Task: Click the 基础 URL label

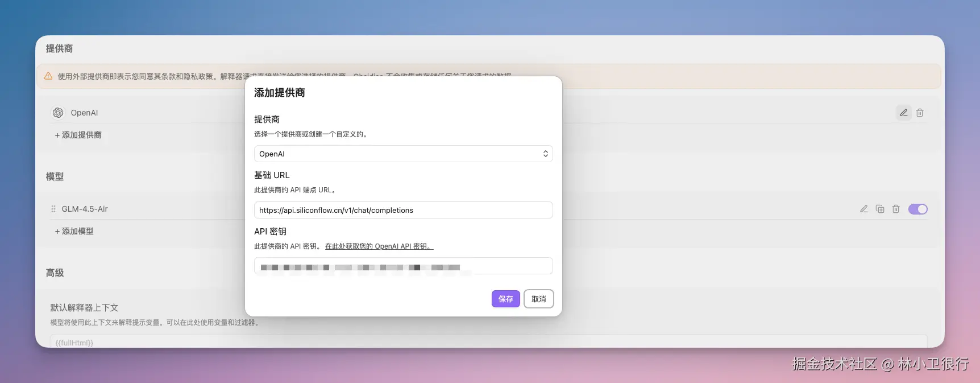Action: pos(272,175)
